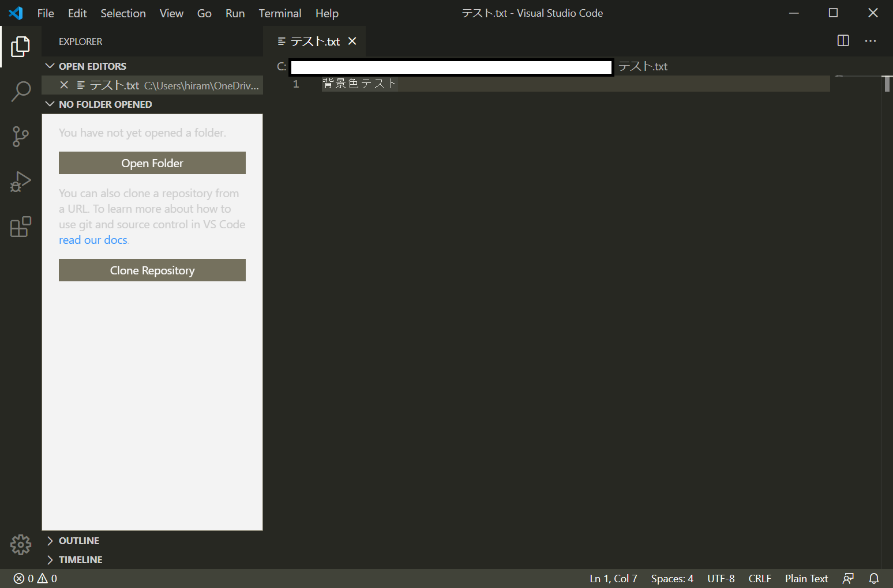This screenshot has height=588, width=893.
Task: Close the テスト.txt editor tab
Action: [352, 41]
